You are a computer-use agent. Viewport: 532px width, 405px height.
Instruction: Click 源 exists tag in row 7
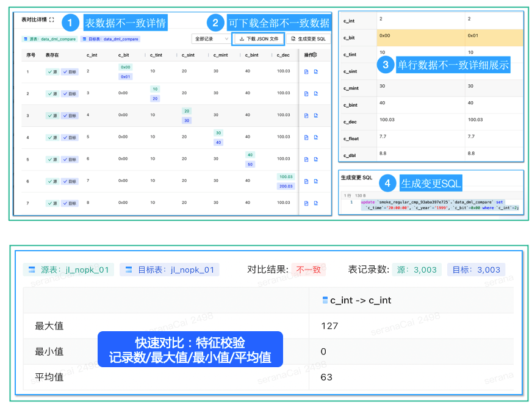52,203
